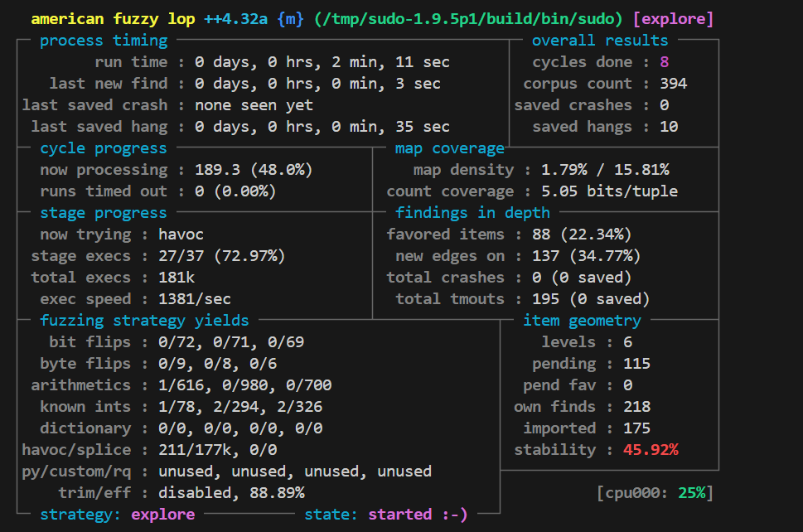This screenshot has height=532, width=803.
Task: Click the cpu000 25% indicator
Action: (x=655, y=493)
